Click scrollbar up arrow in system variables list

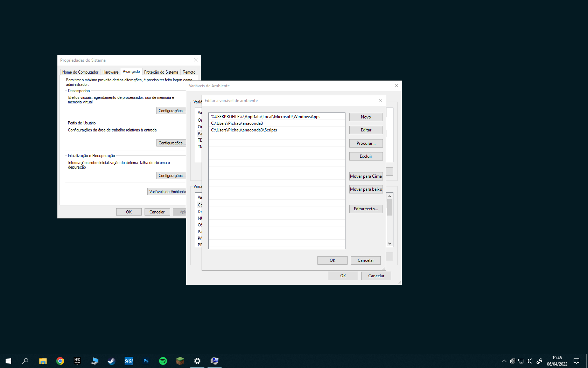390,196
